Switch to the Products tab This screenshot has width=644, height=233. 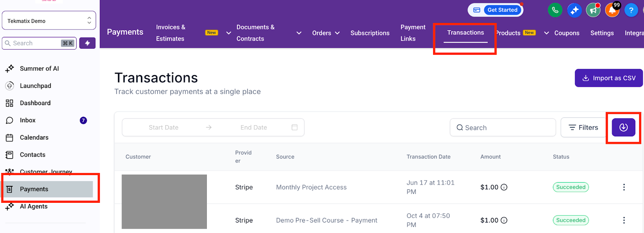508,33
